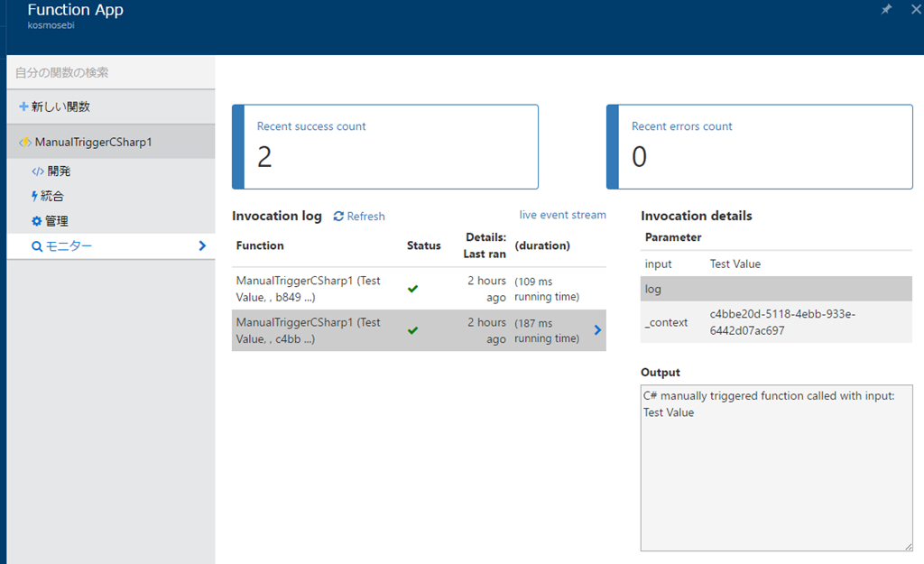The image size is (924, 564).
Task: Open the live event stream link
Action: click(x=562, y=215)
